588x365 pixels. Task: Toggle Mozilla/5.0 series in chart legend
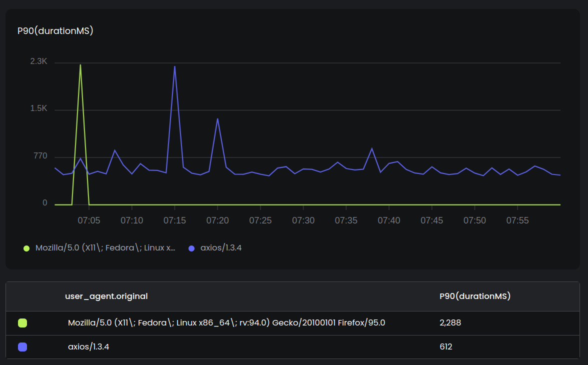105,248
